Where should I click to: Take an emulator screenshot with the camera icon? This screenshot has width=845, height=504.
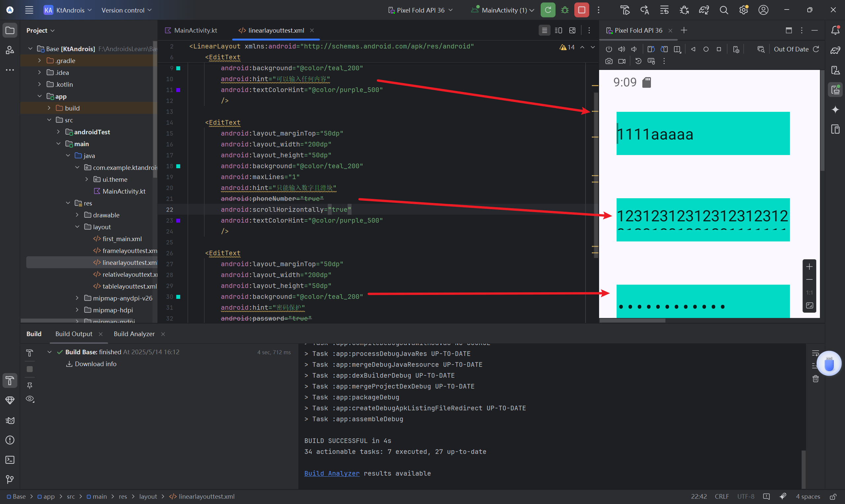click(609, 61)
